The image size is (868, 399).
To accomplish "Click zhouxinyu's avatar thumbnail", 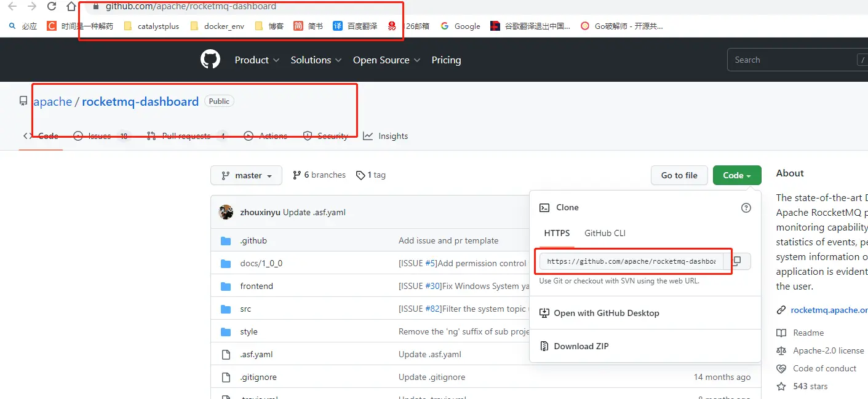I will tap(226, 211).
